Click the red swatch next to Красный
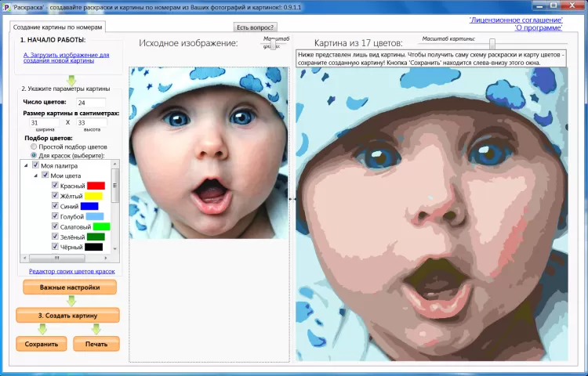Viewport: 588px width, 376px height. tap(96, 186)
